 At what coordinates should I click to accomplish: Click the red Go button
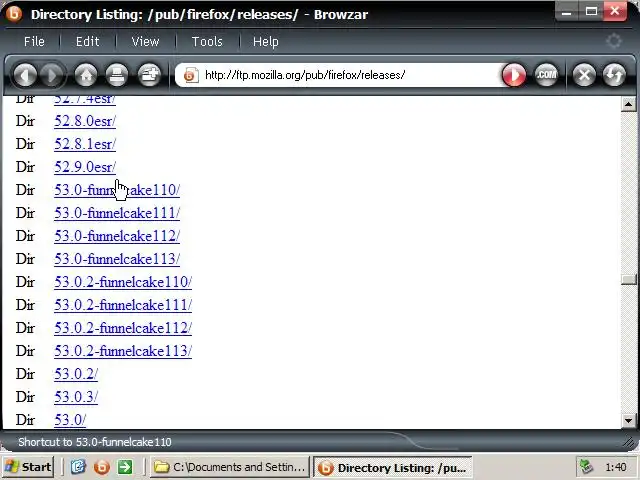513,75
